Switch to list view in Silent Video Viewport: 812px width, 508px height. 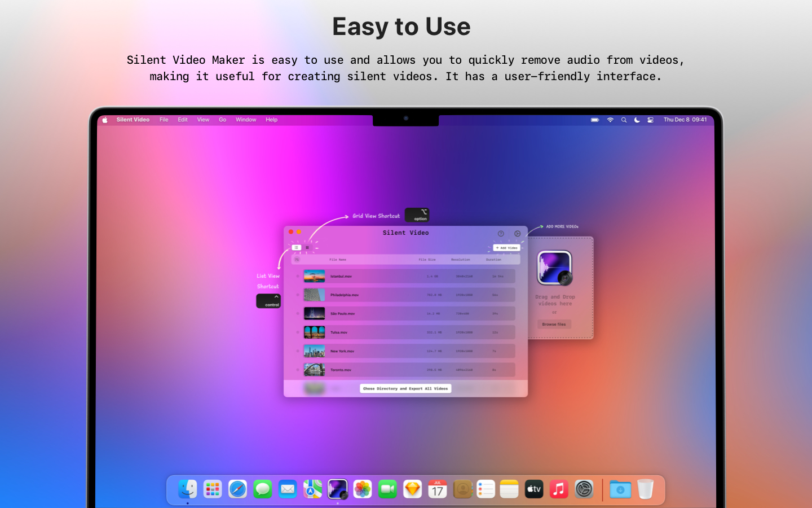(296, 248)
